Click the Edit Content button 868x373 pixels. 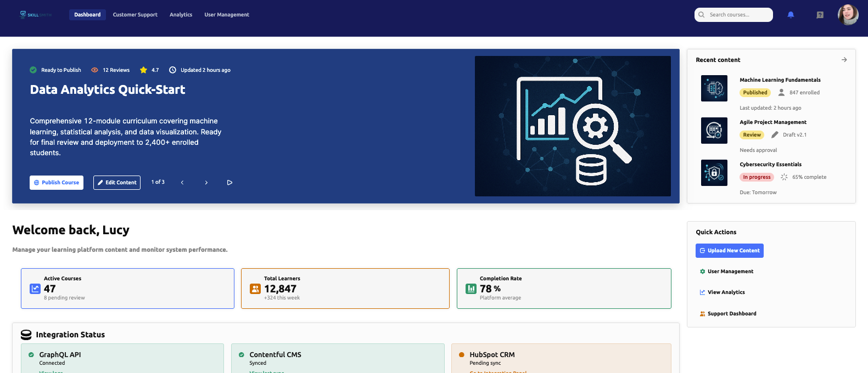pyautogui.click(x=117, y=183)
